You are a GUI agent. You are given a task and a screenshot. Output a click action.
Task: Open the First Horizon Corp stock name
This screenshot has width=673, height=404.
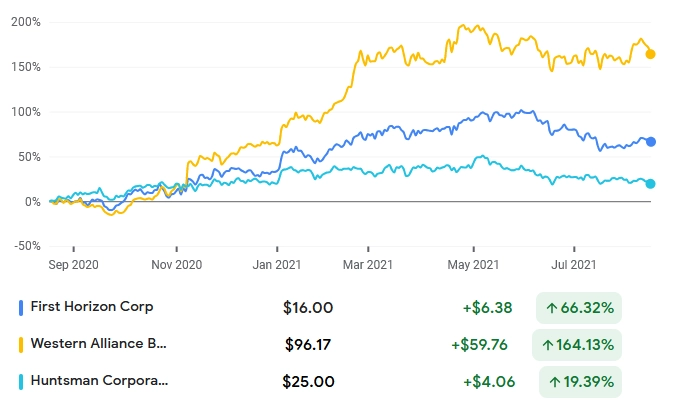click(x=92, y=306)
